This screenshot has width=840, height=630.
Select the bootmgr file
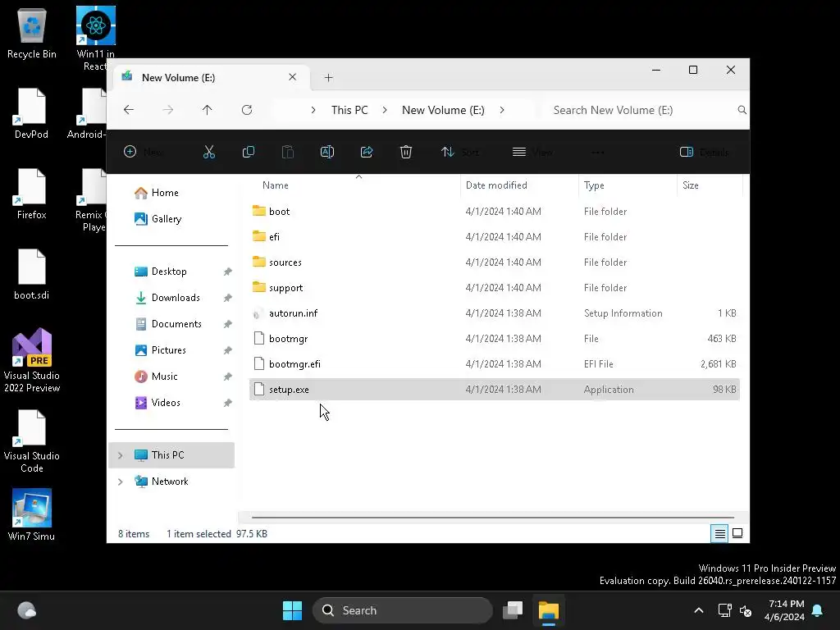coord(495,339)
